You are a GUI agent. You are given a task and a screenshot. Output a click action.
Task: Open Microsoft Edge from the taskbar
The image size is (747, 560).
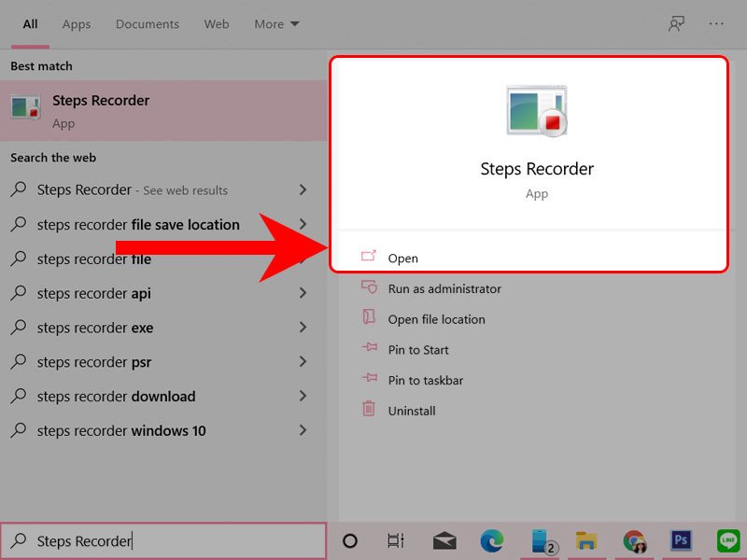click(x=492, y=541)
